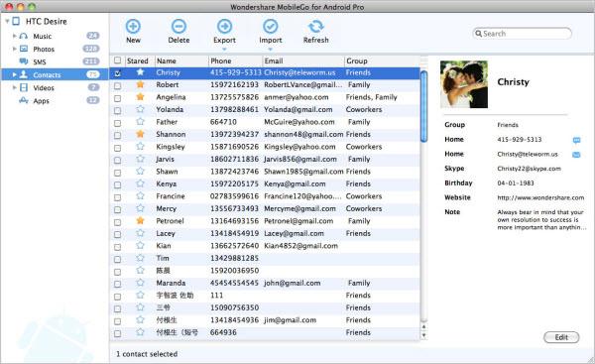Click the email icon beside Christy@teleworm.us

[576, 155]
